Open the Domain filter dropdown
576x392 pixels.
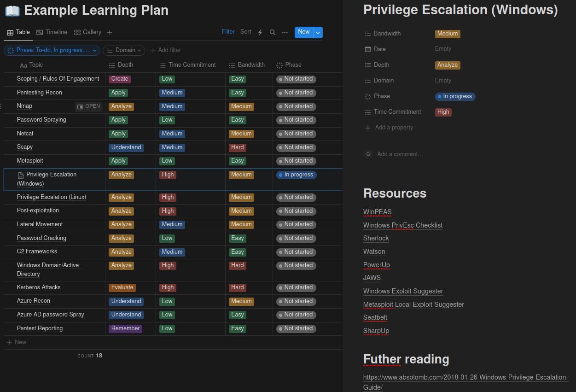[x=124, y=50]
